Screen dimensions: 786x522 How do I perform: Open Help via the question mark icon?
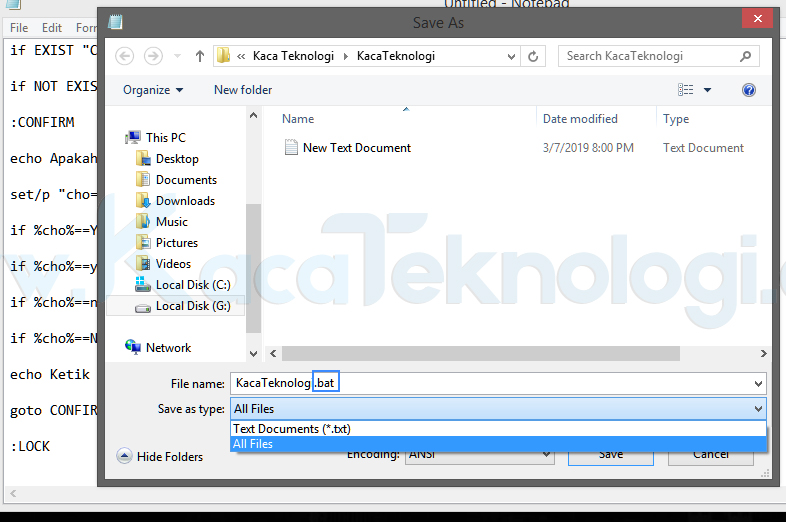[x=748, y=90]
